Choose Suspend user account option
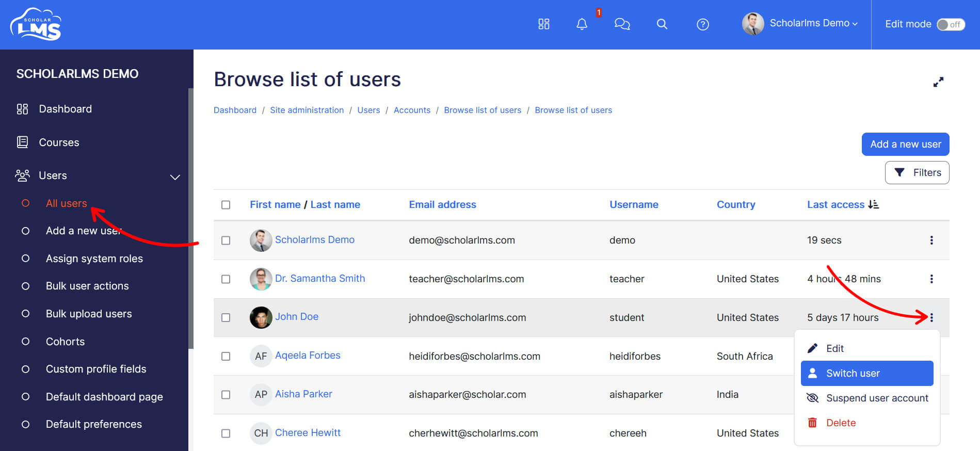Screen dimensions: 980x451 click(x=867, y=398)
